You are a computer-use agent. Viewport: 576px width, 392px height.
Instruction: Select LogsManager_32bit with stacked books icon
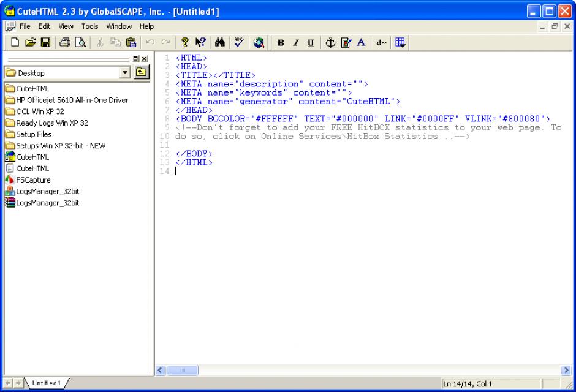pos(42,203)
